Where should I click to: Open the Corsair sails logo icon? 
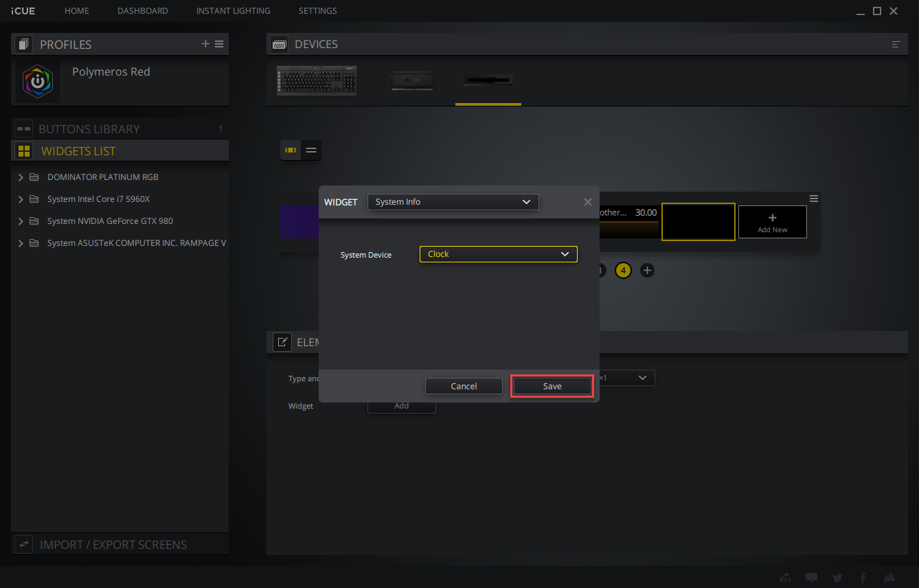coord(889,578)
